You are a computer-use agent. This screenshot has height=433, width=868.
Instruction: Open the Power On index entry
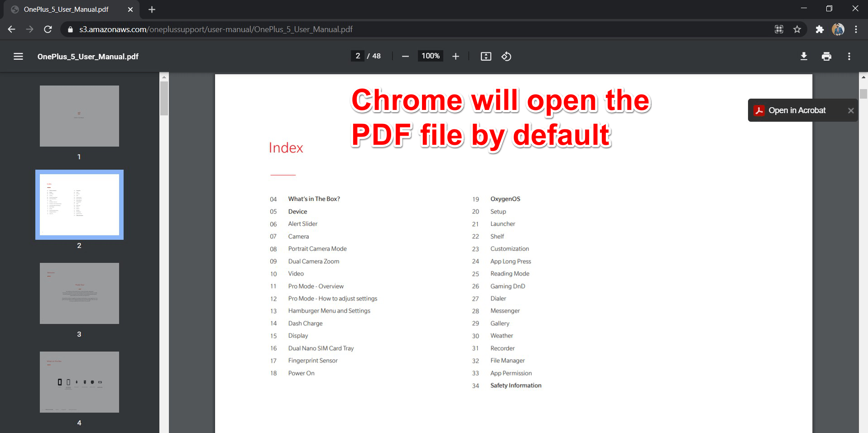click(301, 373)
